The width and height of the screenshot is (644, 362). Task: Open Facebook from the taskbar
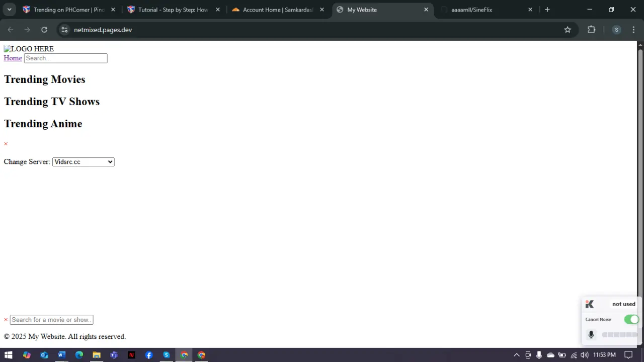pos(149,355)
